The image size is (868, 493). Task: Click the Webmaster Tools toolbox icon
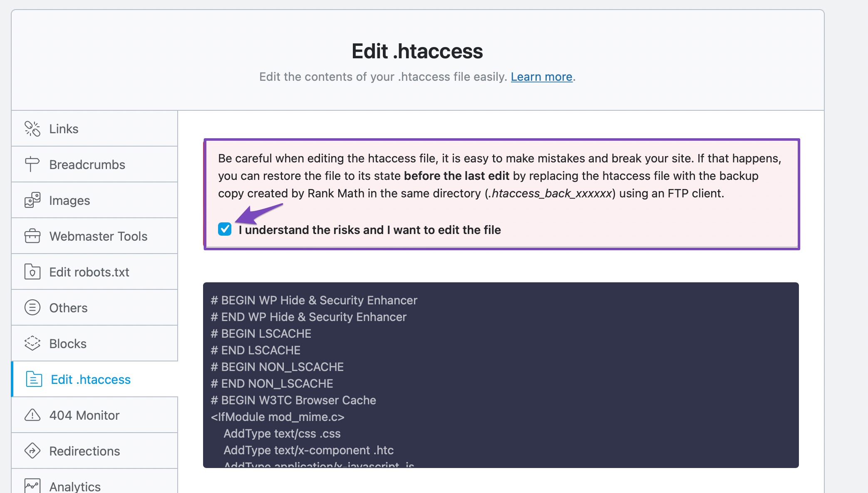tap(32, 236)
